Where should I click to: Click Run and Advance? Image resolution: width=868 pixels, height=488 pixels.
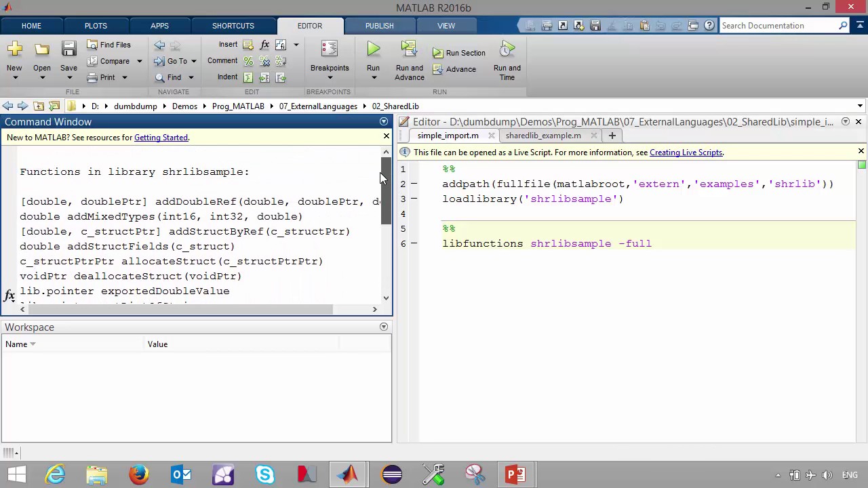pos(409,60)
